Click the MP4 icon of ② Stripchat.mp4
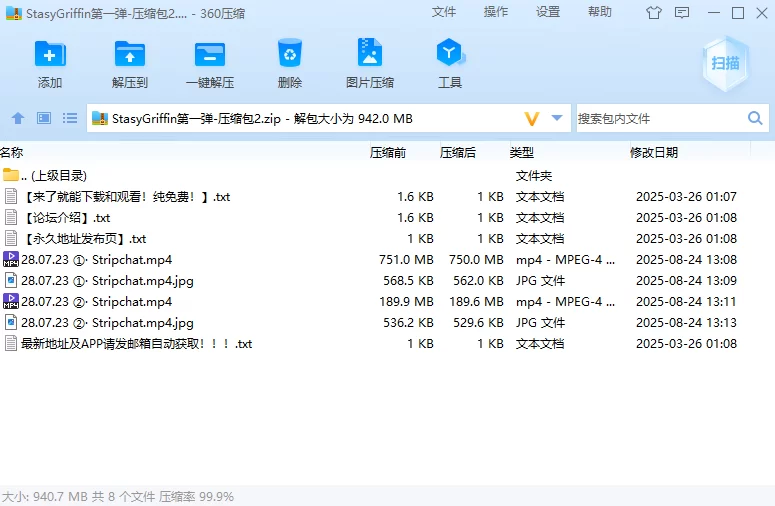 11,301
